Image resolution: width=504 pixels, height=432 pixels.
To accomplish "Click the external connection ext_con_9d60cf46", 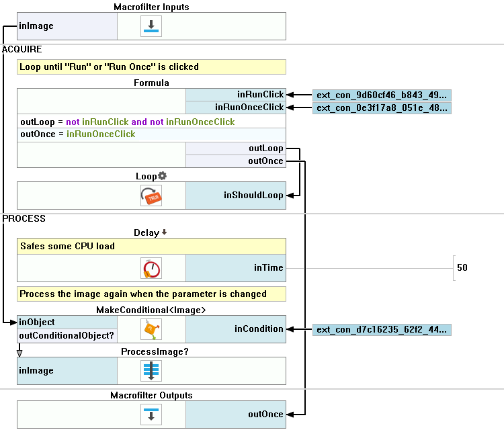I will [382, 95].
